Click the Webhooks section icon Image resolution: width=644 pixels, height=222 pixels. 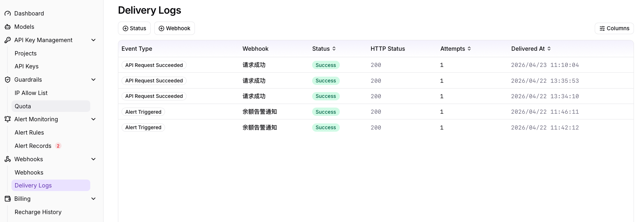coord(8,159)
